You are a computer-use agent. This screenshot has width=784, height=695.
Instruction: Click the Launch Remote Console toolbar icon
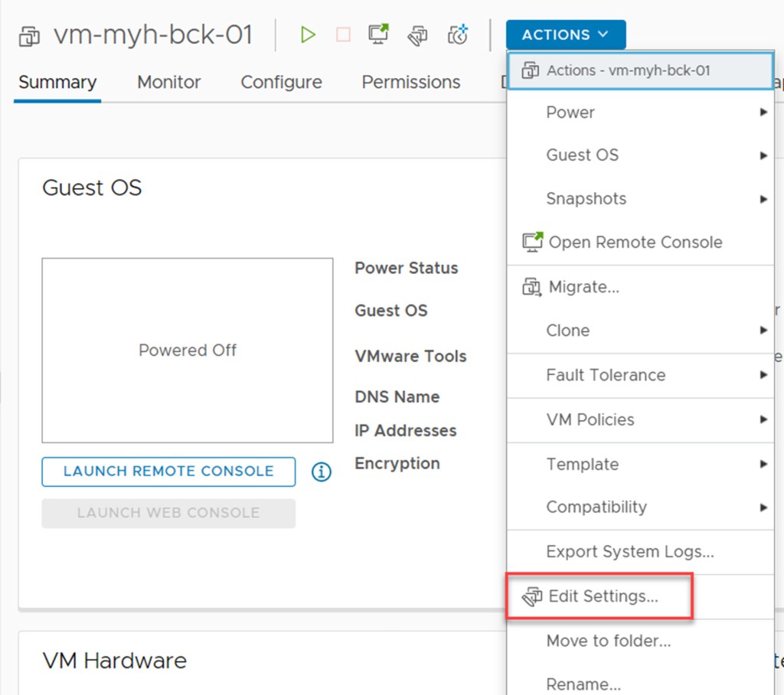pos(378,34)
